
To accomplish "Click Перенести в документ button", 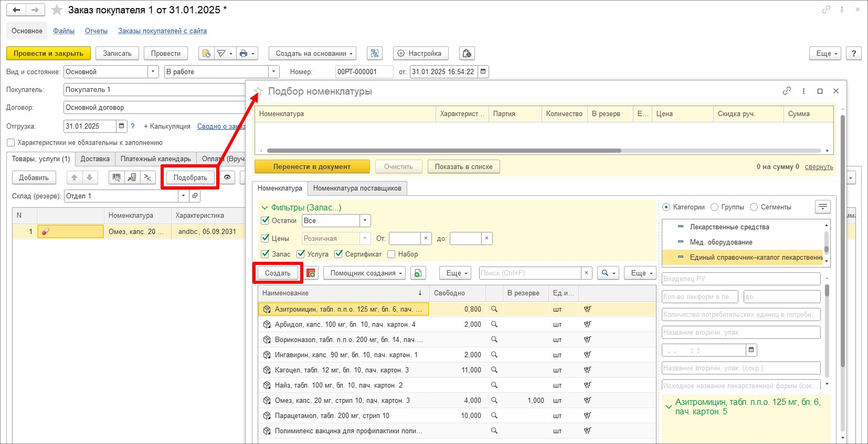I will pos(312,167).
